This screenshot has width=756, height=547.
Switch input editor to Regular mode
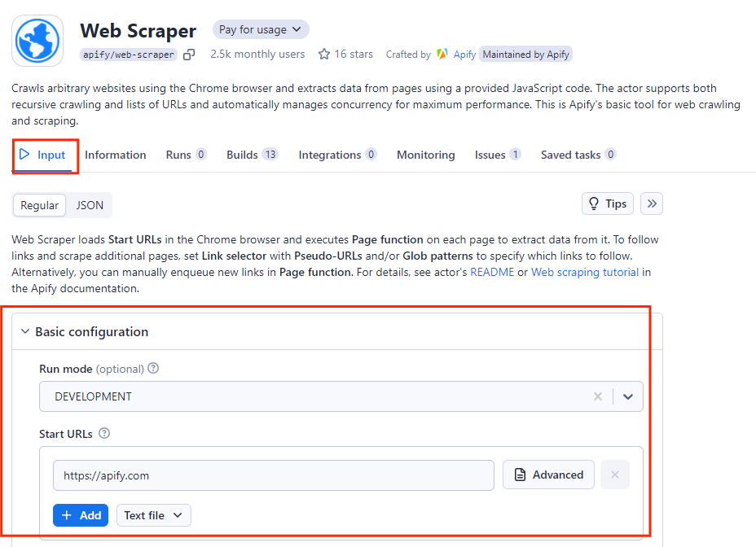coord(40,205)
